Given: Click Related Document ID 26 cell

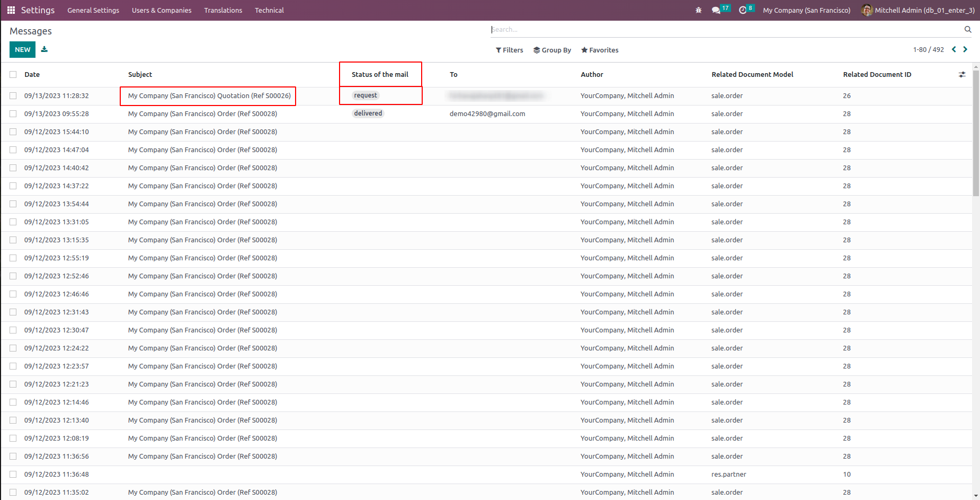Looking at the screenshot, I should pyautogui.click(x=847, y=96).
